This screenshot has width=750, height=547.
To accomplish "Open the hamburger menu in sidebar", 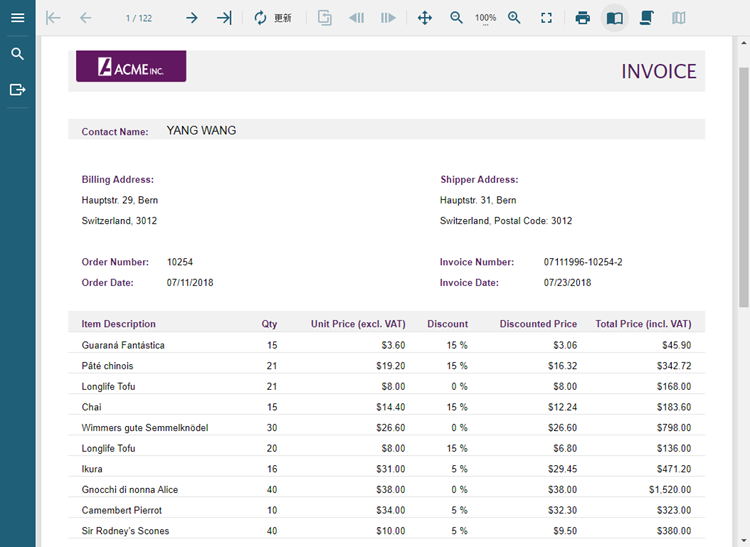I will [x=17, y=18].
